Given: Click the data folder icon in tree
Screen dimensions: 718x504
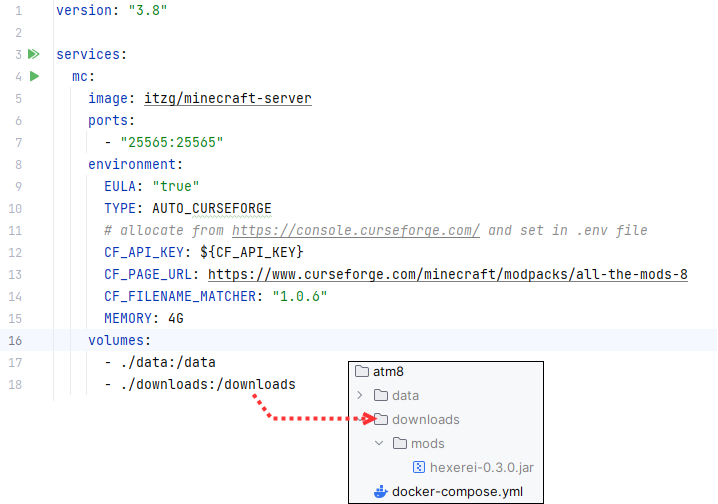Looking at the screenshot, I should [x=381, y=396].
